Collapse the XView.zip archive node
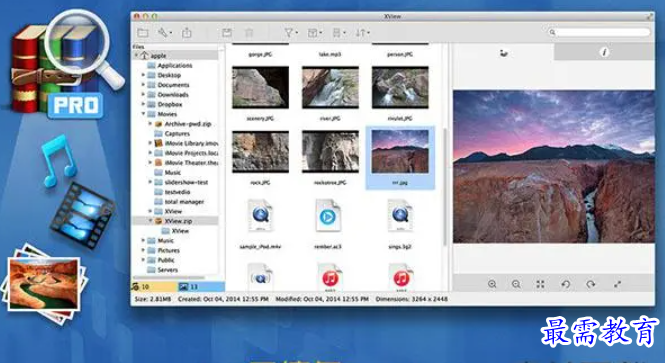The height and width of the screenshot is (363, 665). tap(150, 221)
